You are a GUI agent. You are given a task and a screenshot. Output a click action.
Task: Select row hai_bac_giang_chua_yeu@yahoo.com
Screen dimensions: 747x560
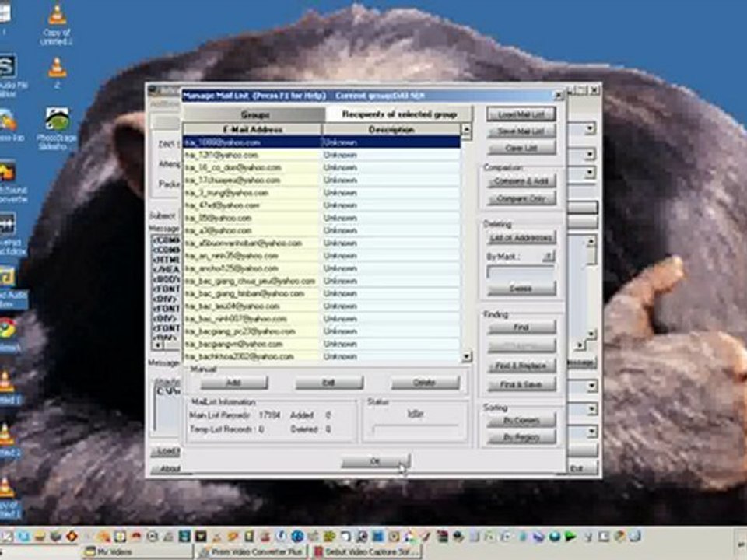(x=321, y=281)
